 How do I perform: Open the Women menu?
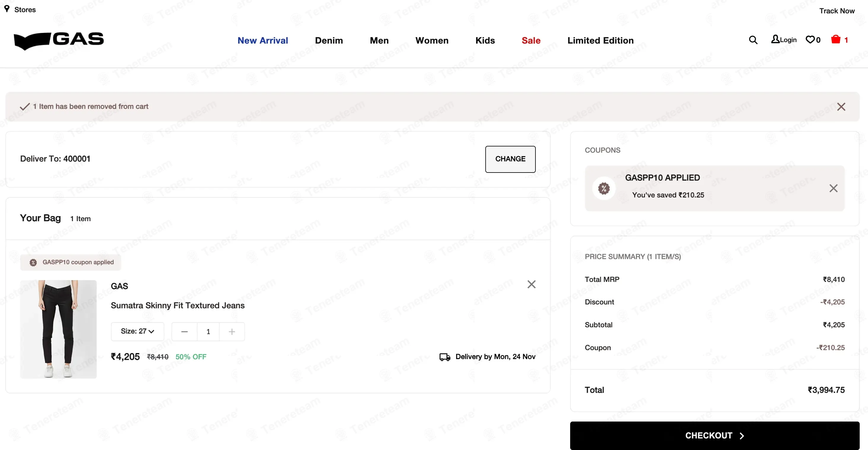pyautogui.click(x=432, y=40)
